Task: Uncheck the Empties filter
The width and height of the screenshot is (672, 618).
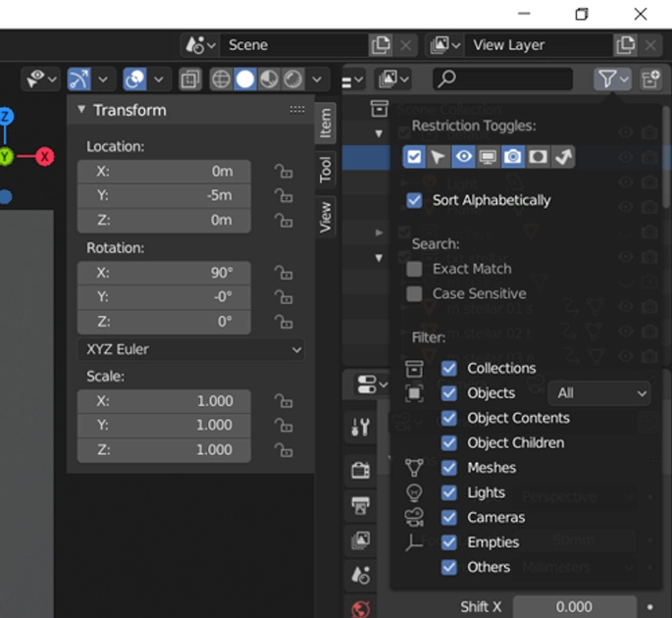Action: click(x=449, y=542)
